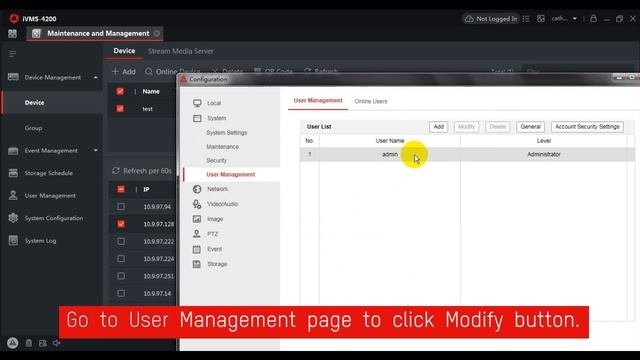Click the General button

(x=530, y=127)
